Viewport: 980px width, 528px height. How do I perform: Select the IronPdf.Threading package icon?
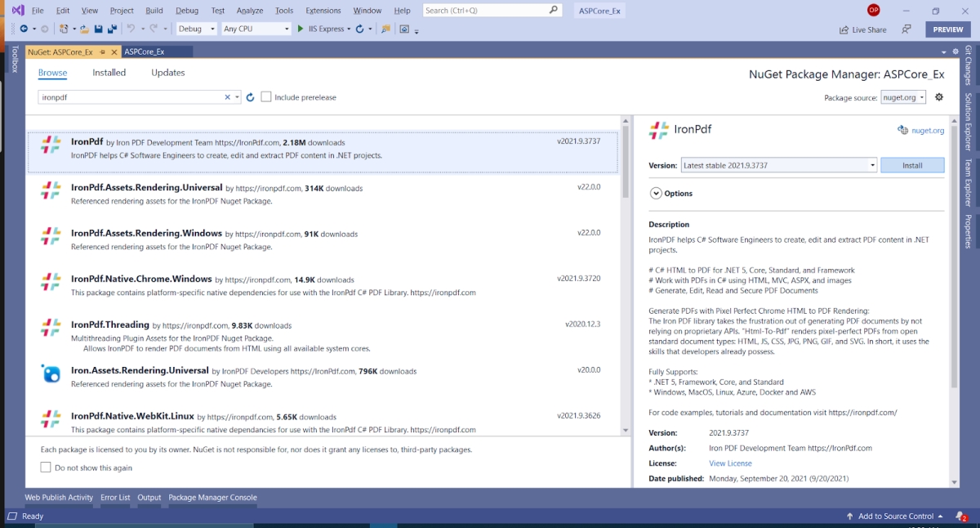coord(51,328)
